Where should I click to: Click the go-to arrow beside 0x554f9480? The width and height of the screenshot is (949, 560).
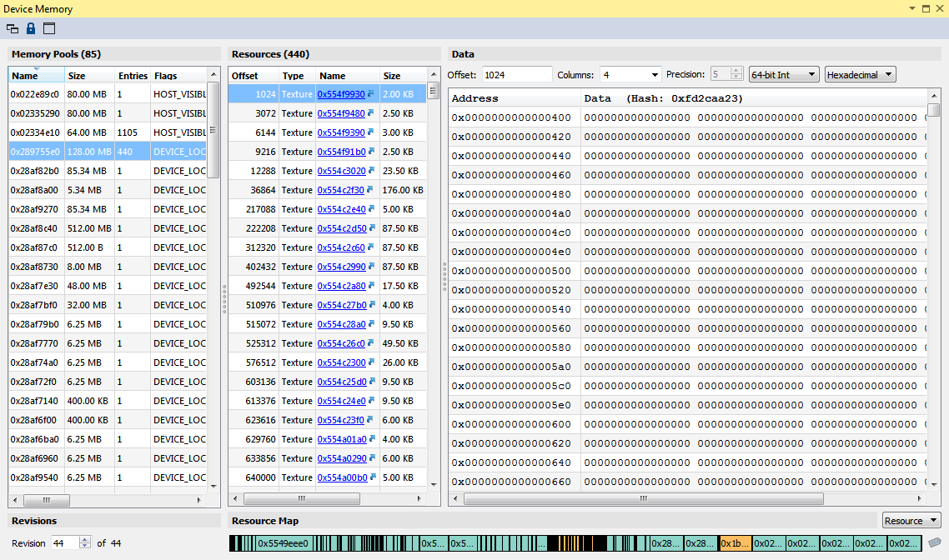370,112
